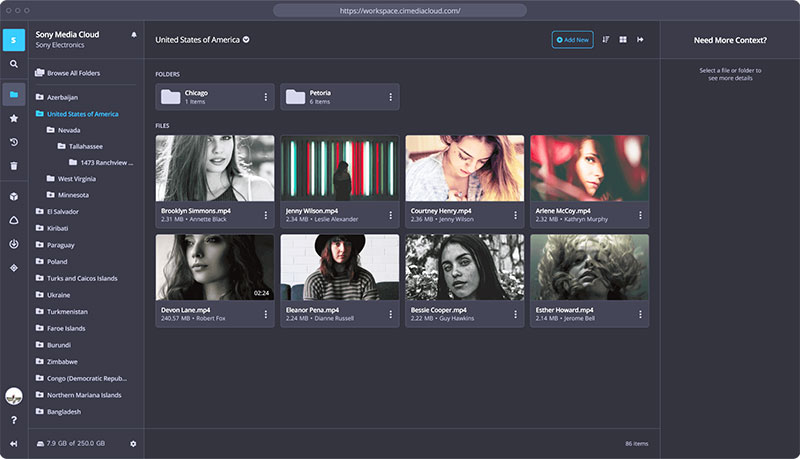Screen dimensions: 800x459
Task: Select Northern Mariana Islands folder
Action: coord(79,395)
